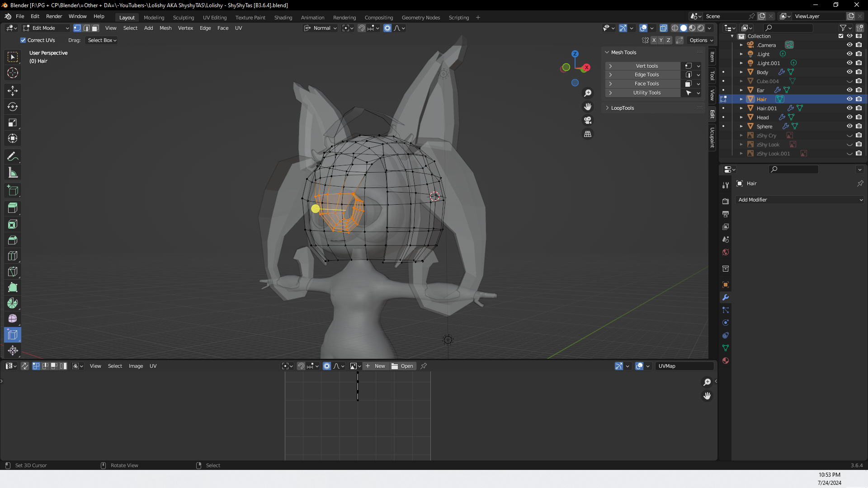Hide the Head object in viewport
This screenshot has width=868, height=488.
pos(849,117)
